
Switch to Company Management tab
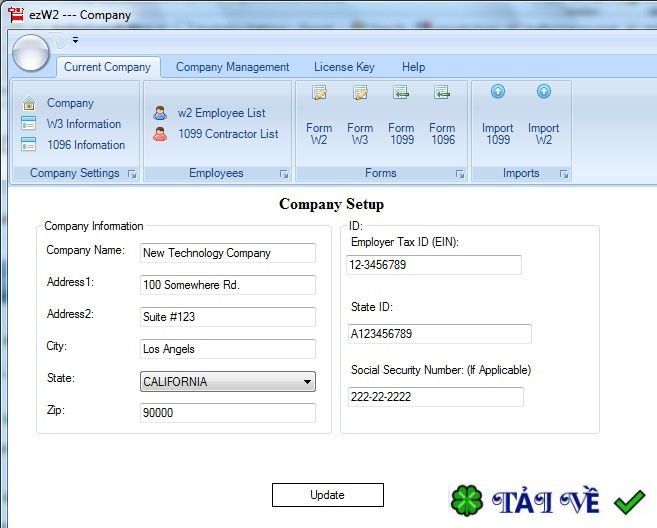[233, 67]
